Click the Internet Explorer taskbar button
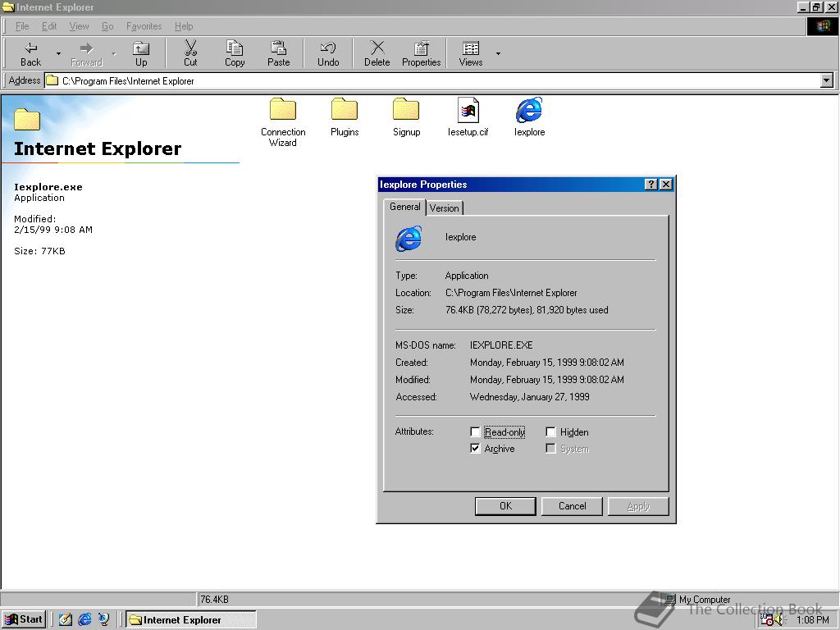Screen dimensions: 840x630 click(x=190, y=619)
